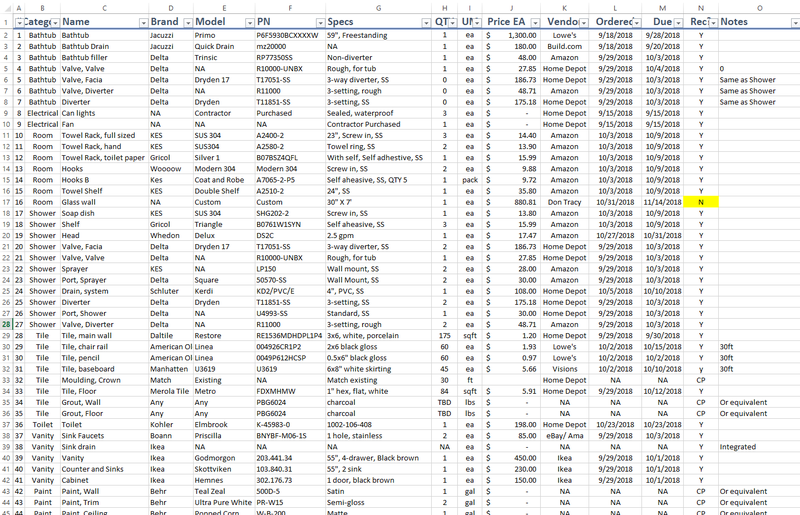Click the '1,300.00' price cell
Viewport: 800px width, 515px height.
(511, 35)
